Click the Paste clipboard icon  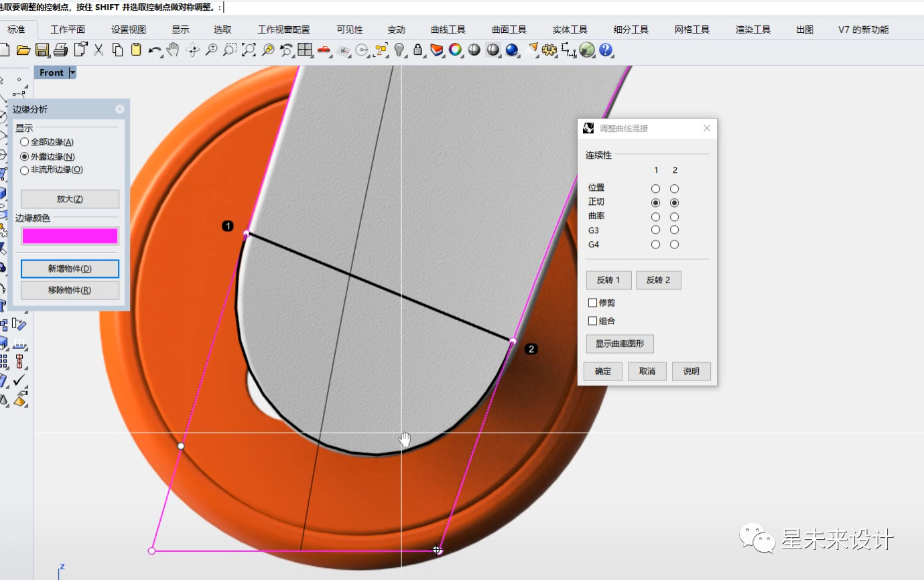[136, 50]
